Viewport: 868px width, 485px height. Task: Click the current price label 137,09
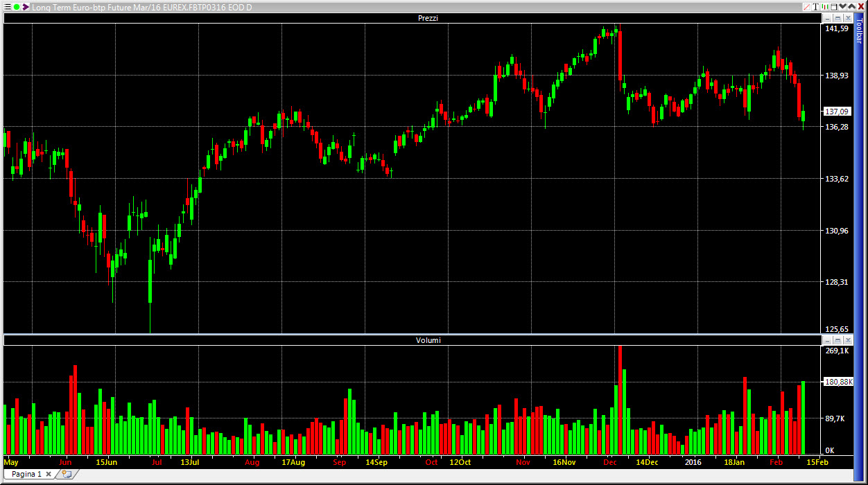[837, 111]
